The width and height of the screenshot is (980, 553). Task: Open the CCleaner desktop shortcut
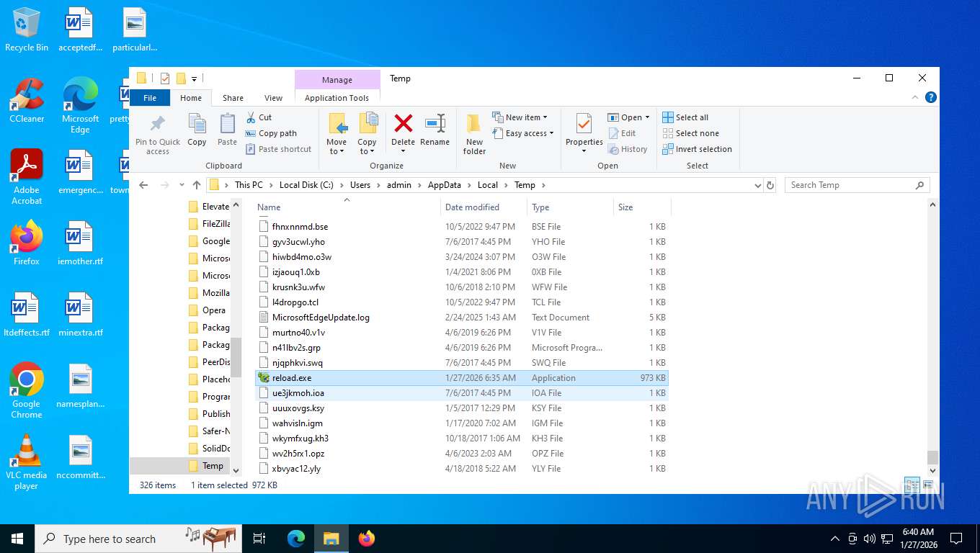(27, 100)
